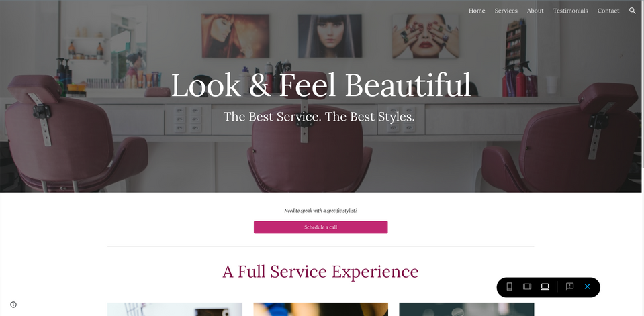Click the 'Need to speak with a specific stylist?' text

tap(321, 211)
